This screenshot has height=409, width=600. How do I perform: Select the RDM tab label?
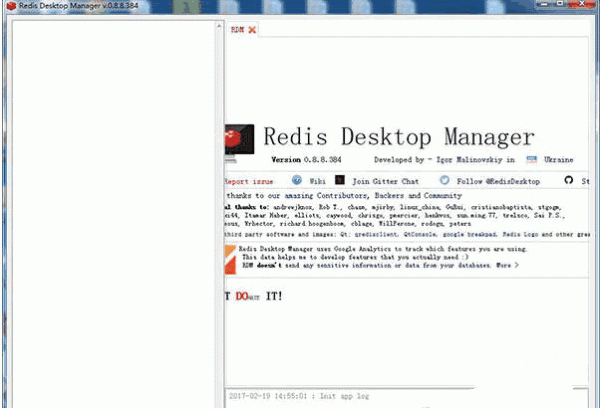click(237, 29)
